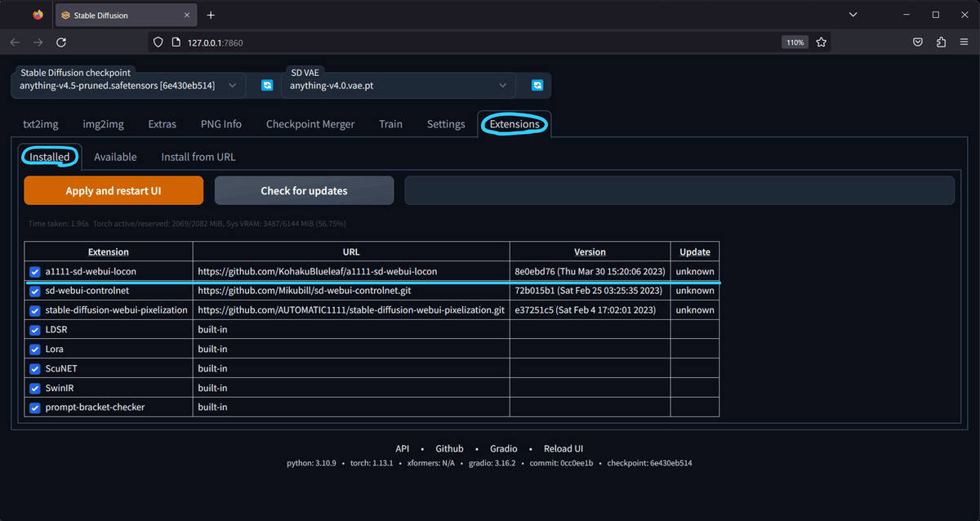Check for extension updates
Screen dimensions: 980x521
(304, 189)
